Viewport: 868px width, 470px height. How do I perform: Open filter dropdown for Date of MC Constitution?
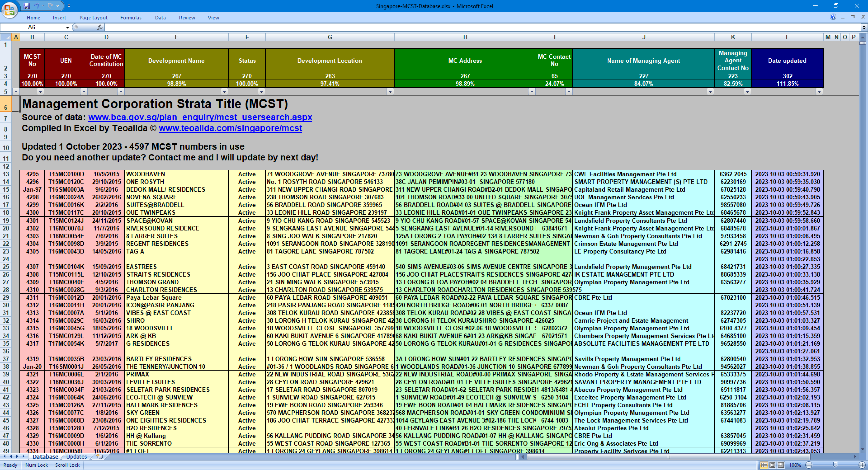point(121,91)
